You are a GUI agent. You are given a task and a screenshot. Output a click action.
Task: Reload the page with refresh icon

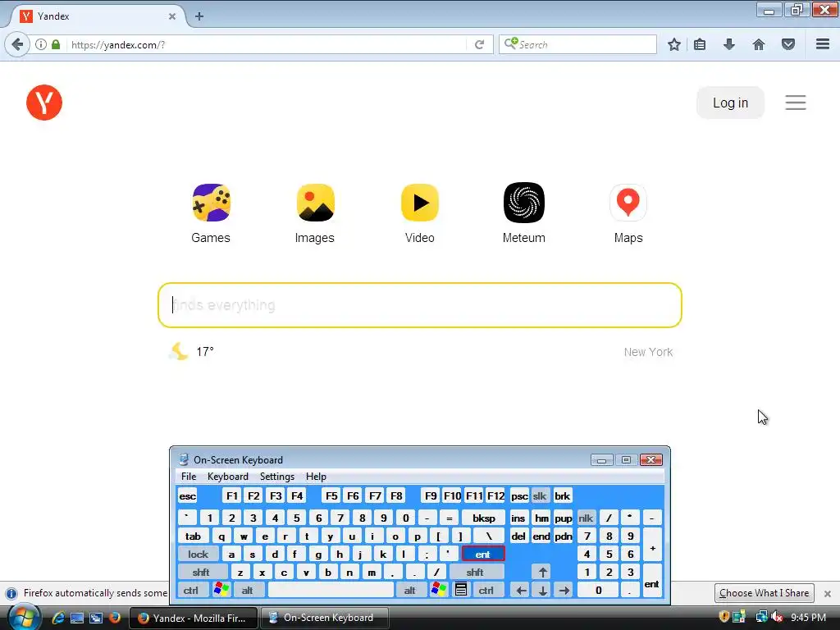tap(479, 44)
